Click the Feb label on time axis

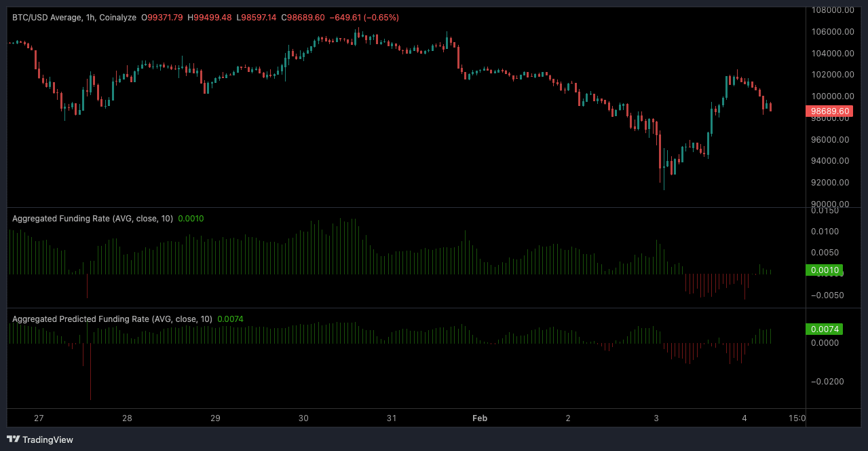[x=480, y=418]
